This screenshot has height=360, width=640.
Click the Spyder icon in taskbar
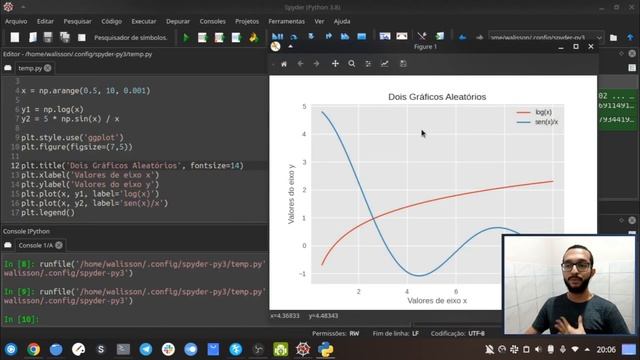[303, 349]
